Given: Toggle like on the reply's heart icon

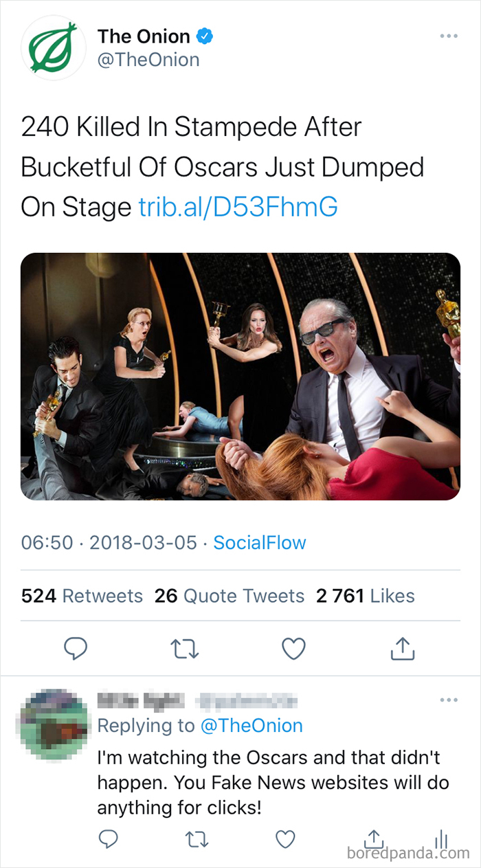Looking at the screenshot, I should click(284, 838).
